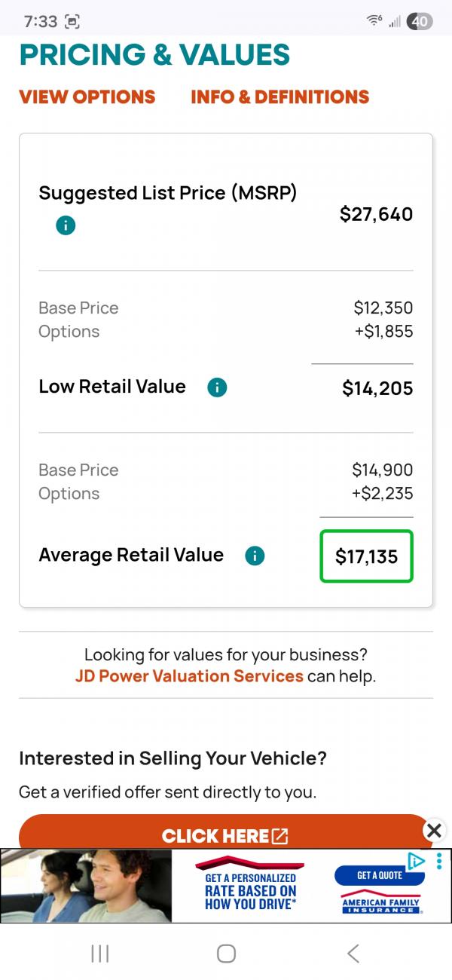Image resolution: width=452 pixels, height=980 pixels.
Task: Tap the ad's three-dot options icon
Action: (x=439, y=861)
